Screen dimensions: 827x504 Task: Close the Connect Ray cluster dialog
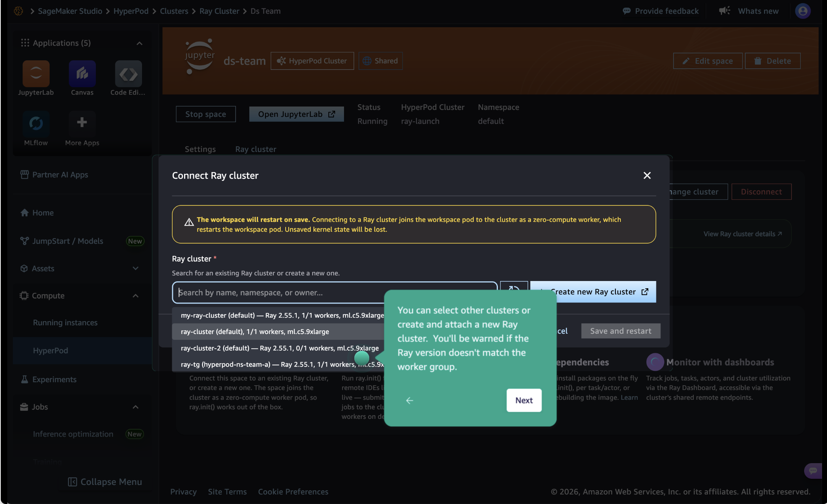pos(647,175)
